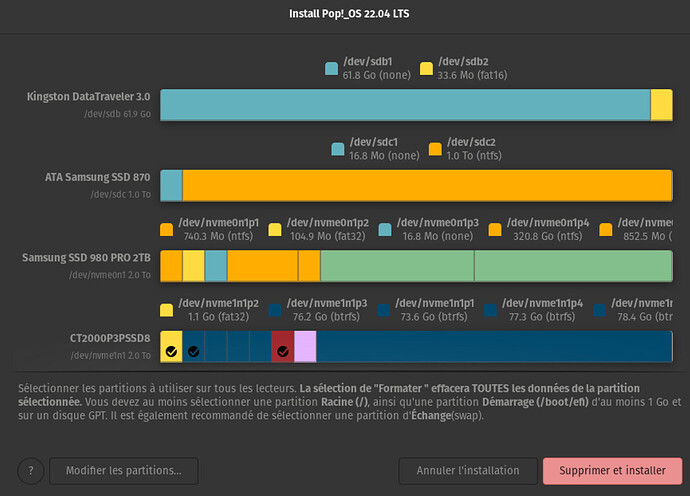Screen dimensions: 690x496
Task: Select the small teal partition on ATA Samsung SSD 870
Action: tap(171, 185)
